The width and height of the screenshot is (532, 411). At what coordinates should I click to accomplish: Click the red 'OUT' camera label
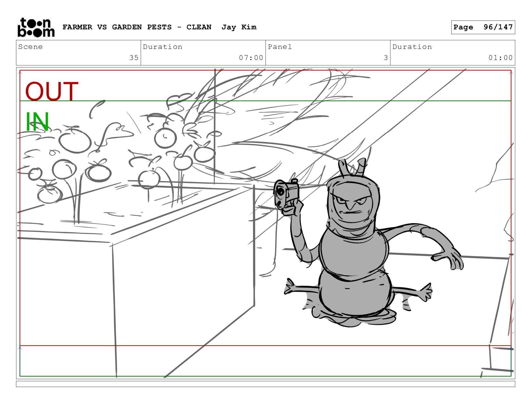[52, 91]
